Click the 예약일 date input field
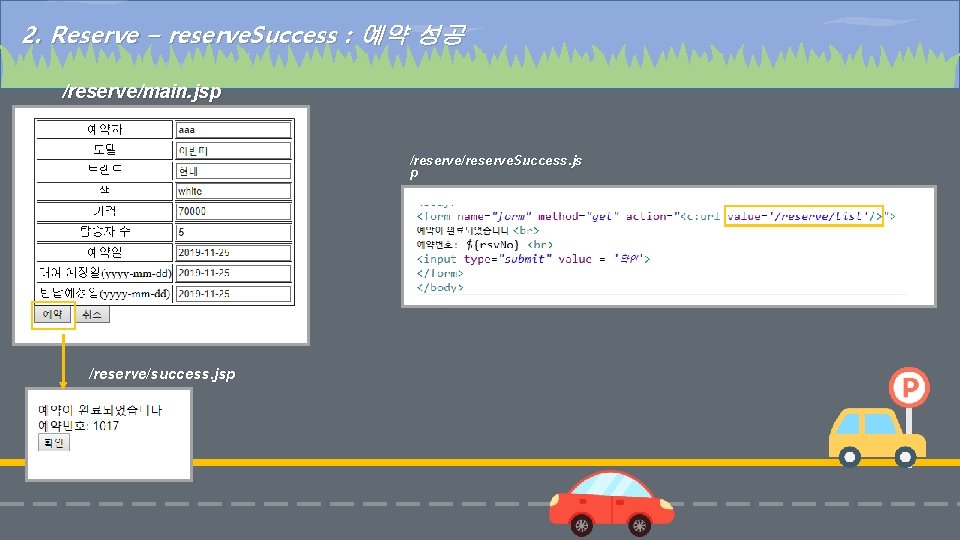The image size is (960, 540). [x=233, y=252]
